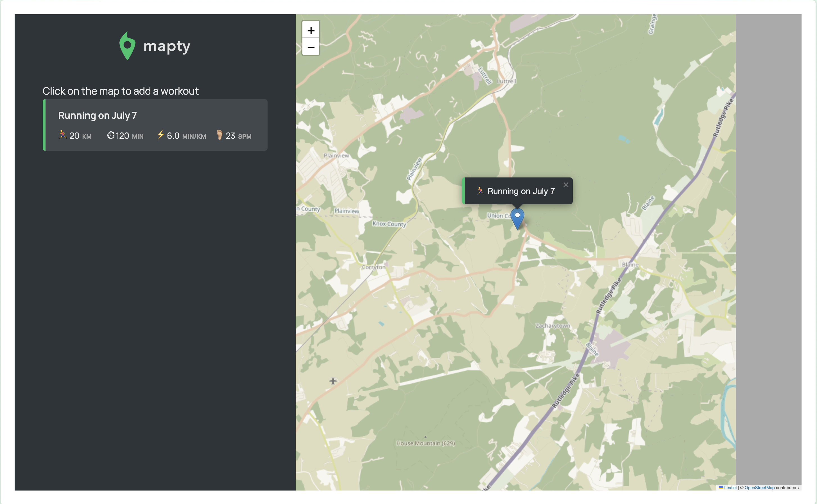Click the mapty logo text
This screenshot has width=817, height=504.
click(167, 46)
